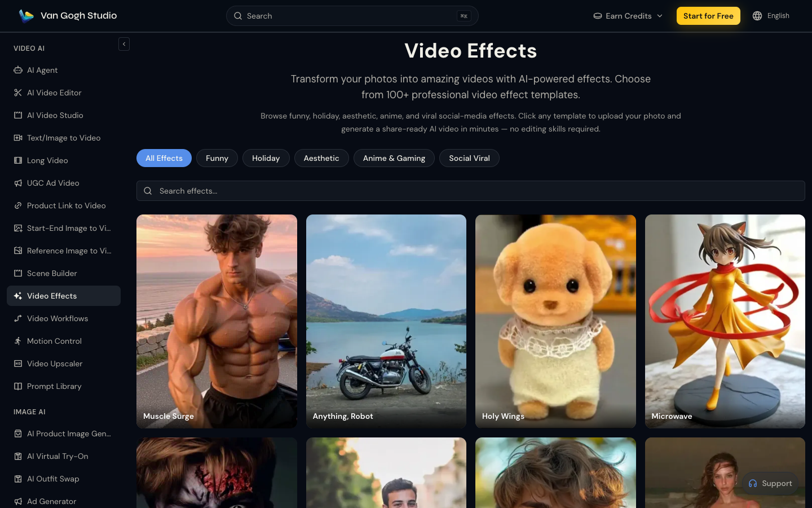Open Video Workflows icon

[18, 318]
